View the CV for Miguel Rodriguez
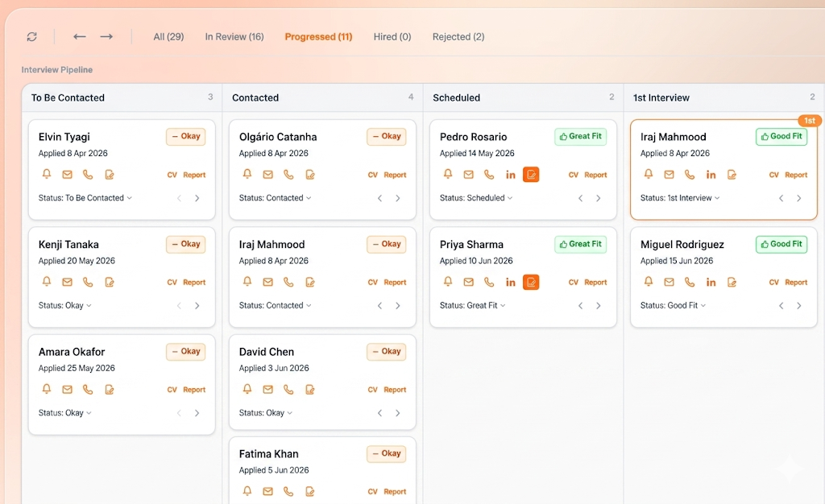Screen dimensions: 825x504 click(774, 283)
